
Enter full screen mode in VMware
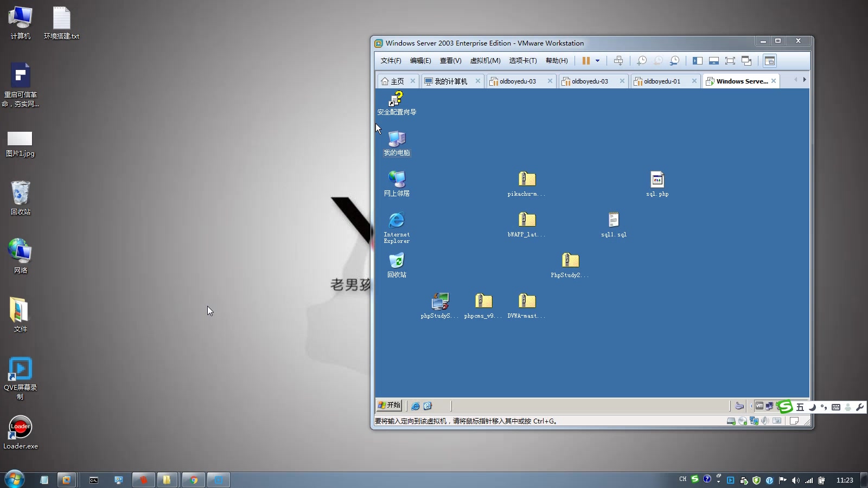[x=730, y=61]
